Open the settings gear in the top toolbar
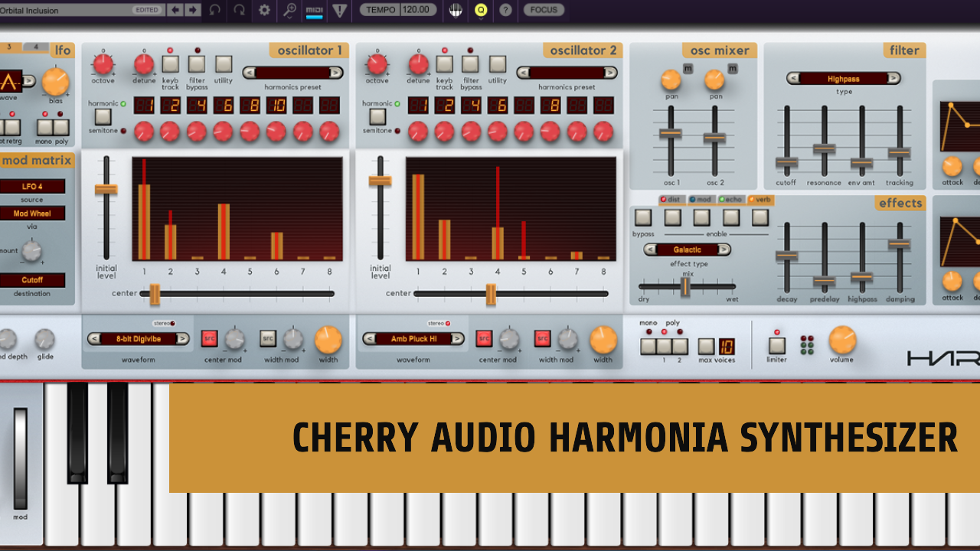The height and width of the screenshot is (551, 980). click(263, 11)
